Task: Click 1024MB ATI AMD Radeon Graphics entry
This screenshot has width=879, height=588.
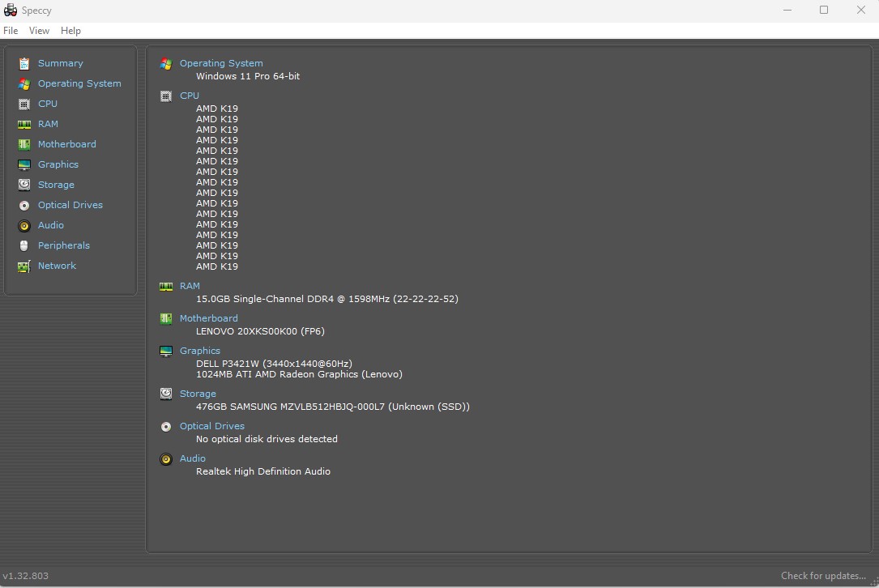Action: pos(300,374)
